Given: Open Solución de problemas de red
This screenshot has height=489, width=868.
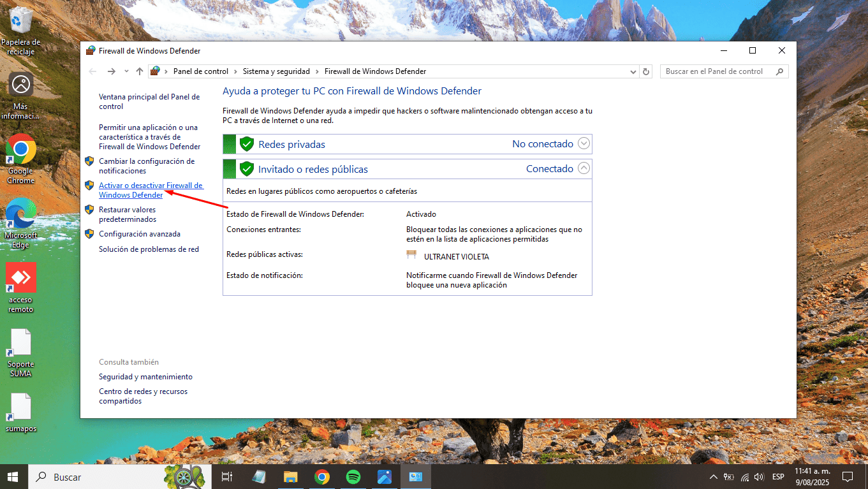Looking at the screenshot, I should [x=149, y=249].
